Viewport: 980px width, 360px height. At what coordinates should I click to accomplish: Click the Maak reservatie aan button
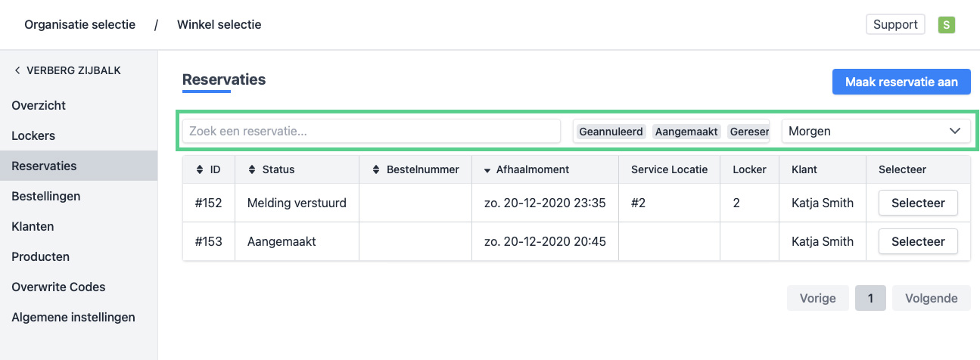pos(901,82)
